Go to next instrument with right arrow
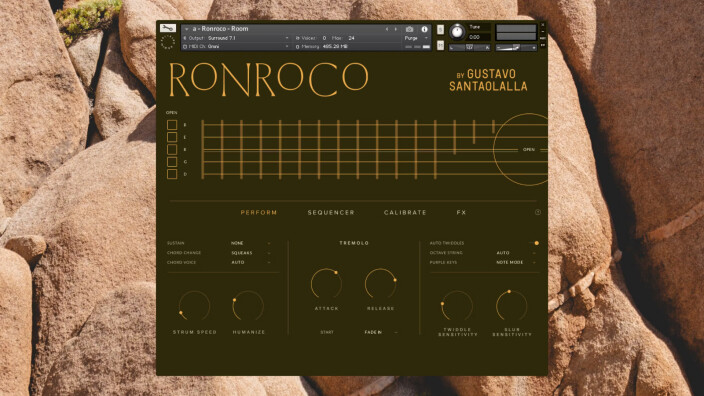Screen dimensions: 704x396 [x=396, y=29]
